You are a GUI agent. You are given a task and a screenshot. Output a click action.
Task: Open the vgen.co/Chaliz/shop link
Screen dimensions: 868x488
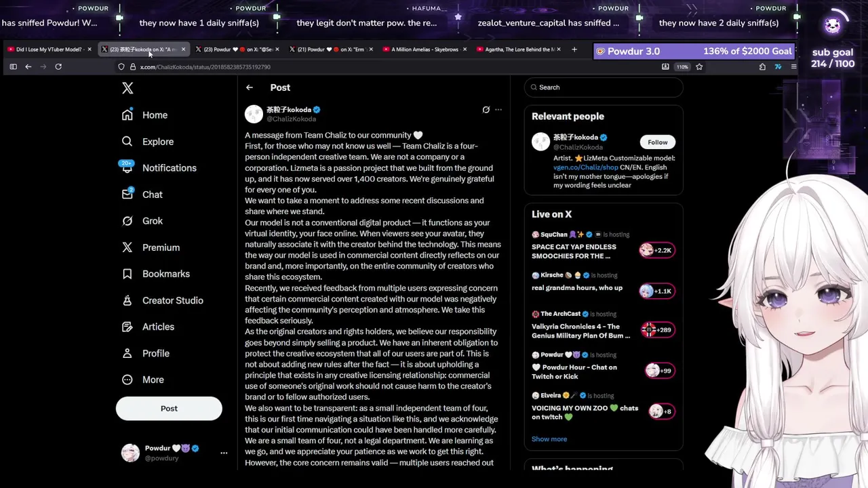tap(586, 167)
